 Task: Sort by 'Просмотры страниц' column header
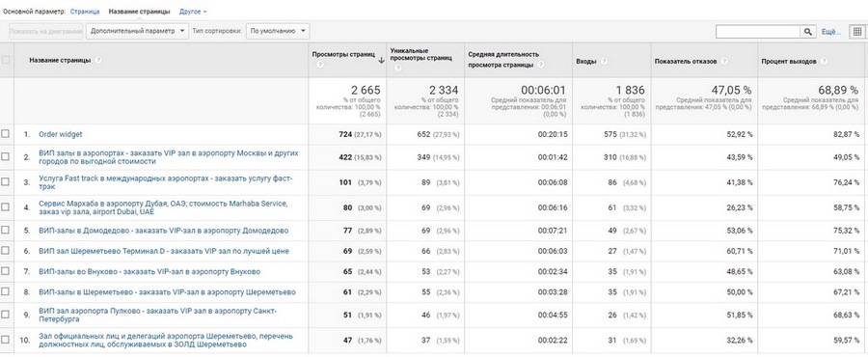(343, 55)
